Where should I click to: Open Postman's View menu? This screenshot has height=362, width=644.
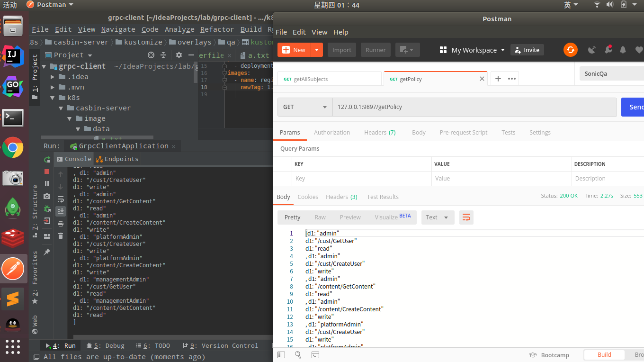[319, 32]
